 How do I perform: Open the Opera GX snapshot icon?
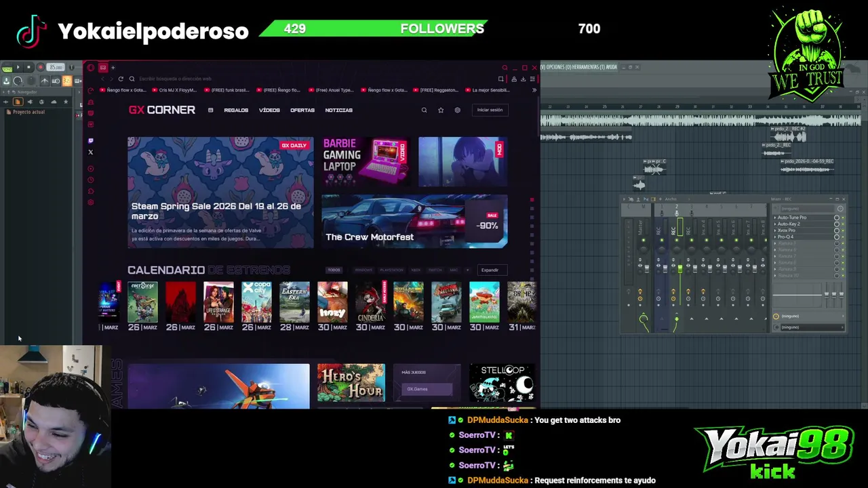pyautogui.click(x=501, y=79)
